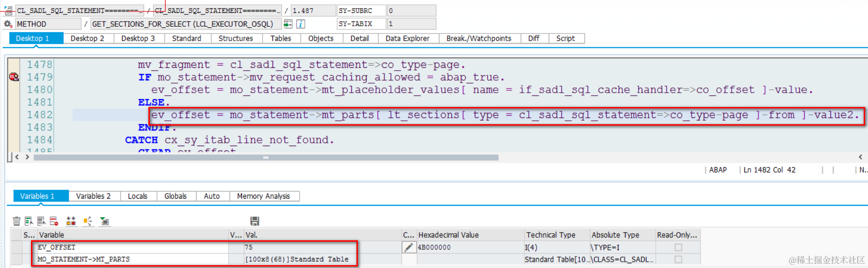Click the left scroll arrow under the code editor
The width and height of the screenshot is (868, 268).
[17, 157]
